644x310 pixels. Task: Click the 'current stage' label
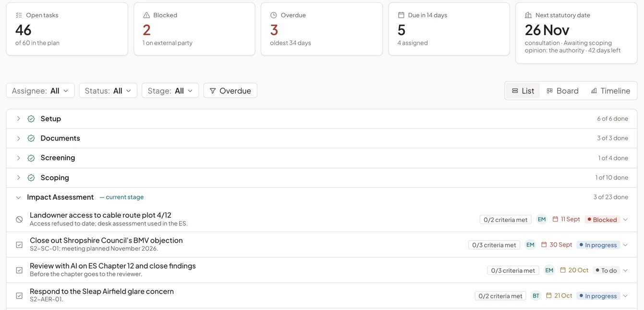pos(122,197)
